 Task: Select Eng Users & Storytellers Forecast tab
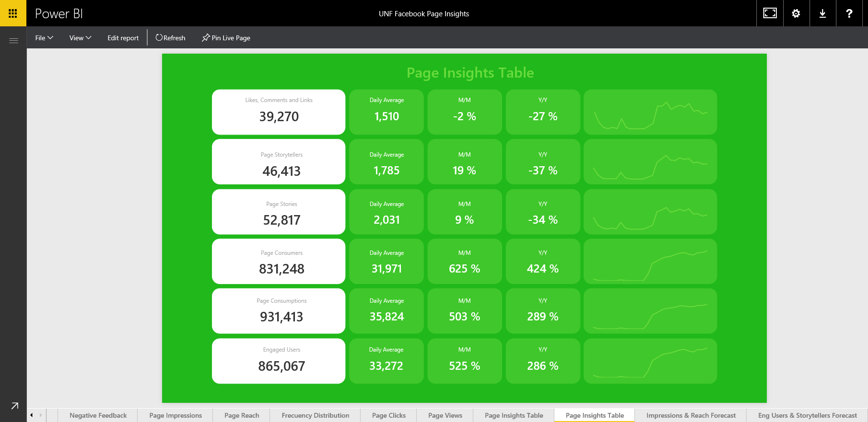(x=808, y=415)
